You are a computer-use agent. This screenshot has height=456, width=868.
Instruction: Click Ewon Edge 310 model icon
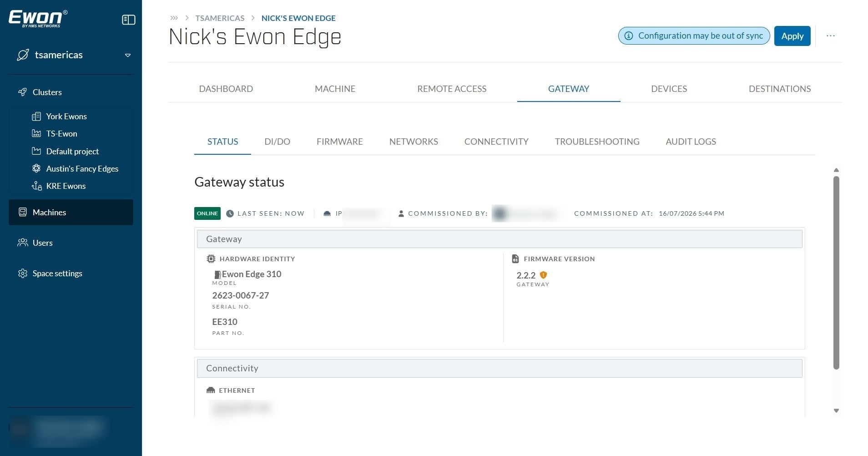pyautogui.click(x=217, y=274)
